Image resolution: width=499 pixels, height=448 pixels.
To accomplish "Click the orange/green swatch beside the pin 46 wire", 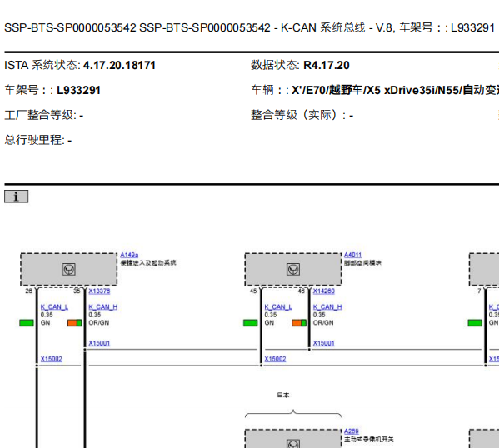I will tap(299, 323).
